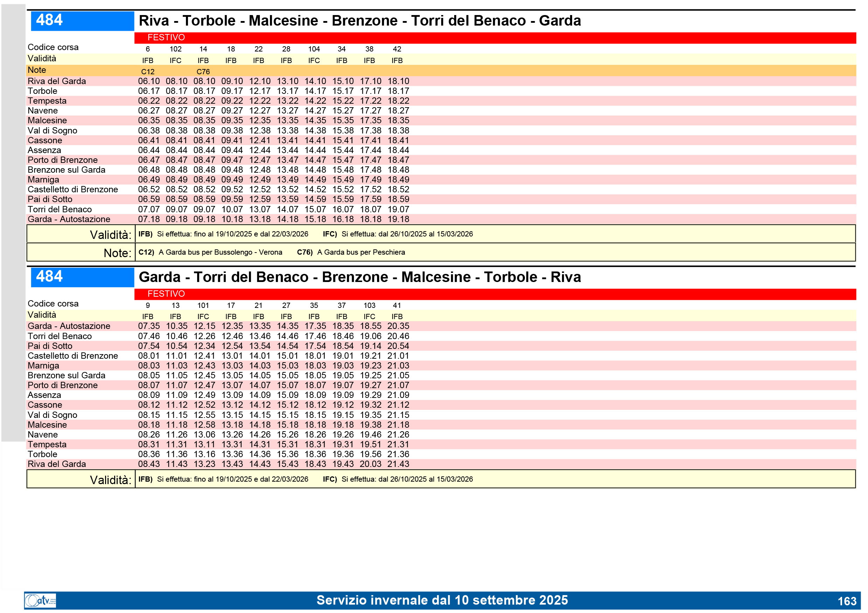Select trip code 104 in Codice corsa row

[314, 49]
